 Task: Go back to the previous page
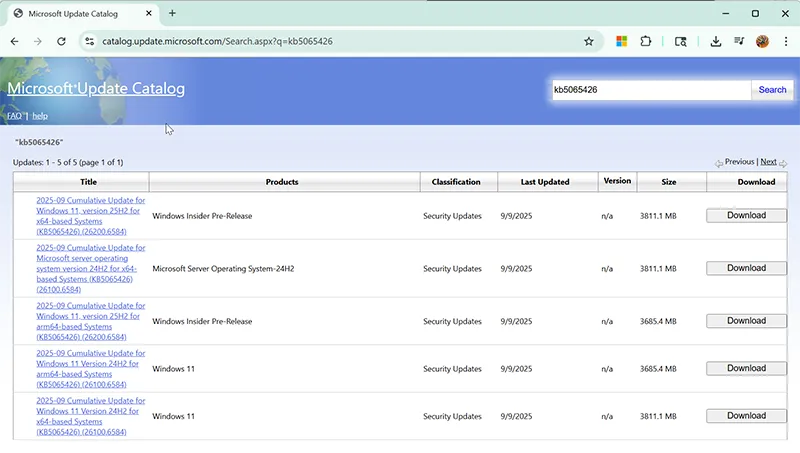click(x=14, y=41)
